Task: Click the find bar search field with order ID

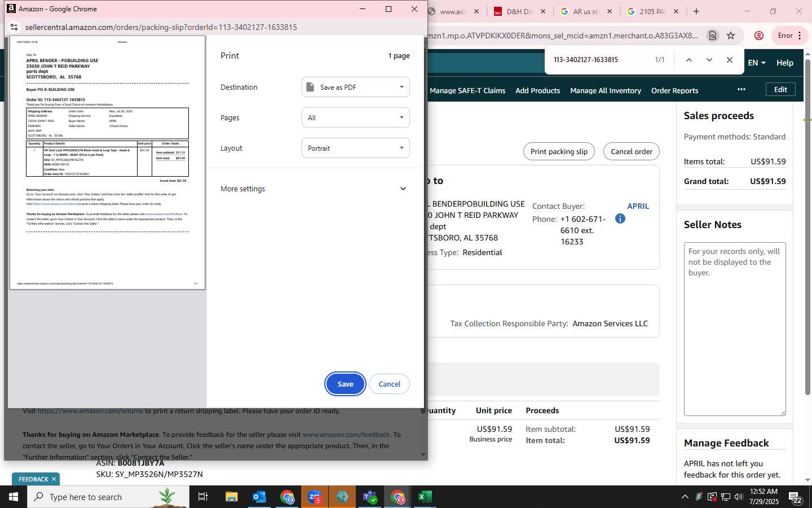Action: 598,59
